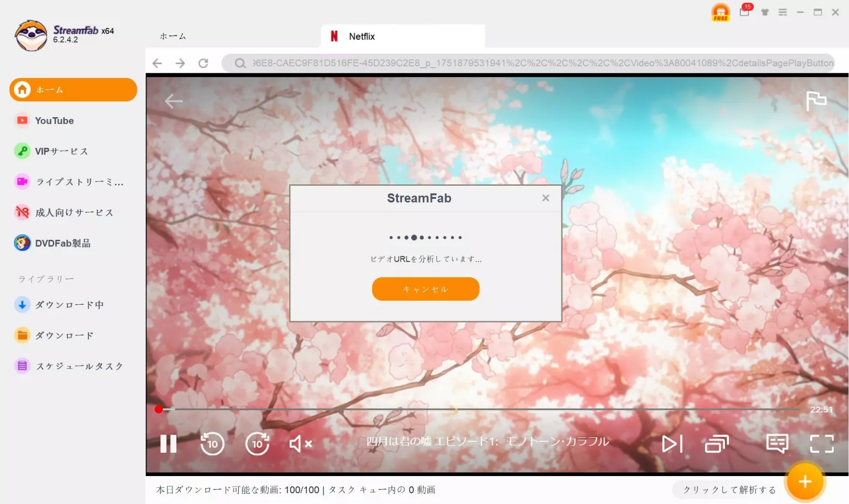
Task: Click the green key VIP icon
Action: click(22, 151)
